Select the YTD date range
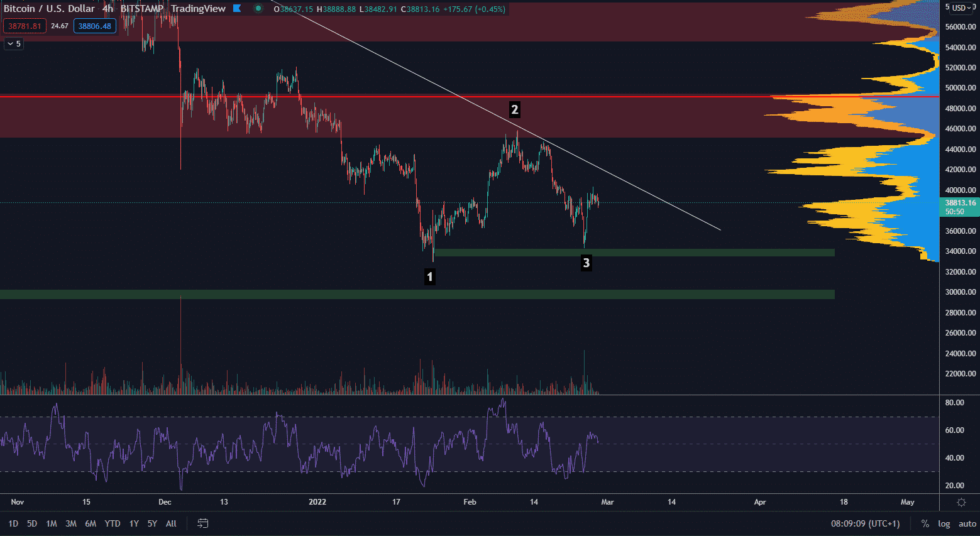The height and width of the screenshot is (536, 980). (113, 523)
